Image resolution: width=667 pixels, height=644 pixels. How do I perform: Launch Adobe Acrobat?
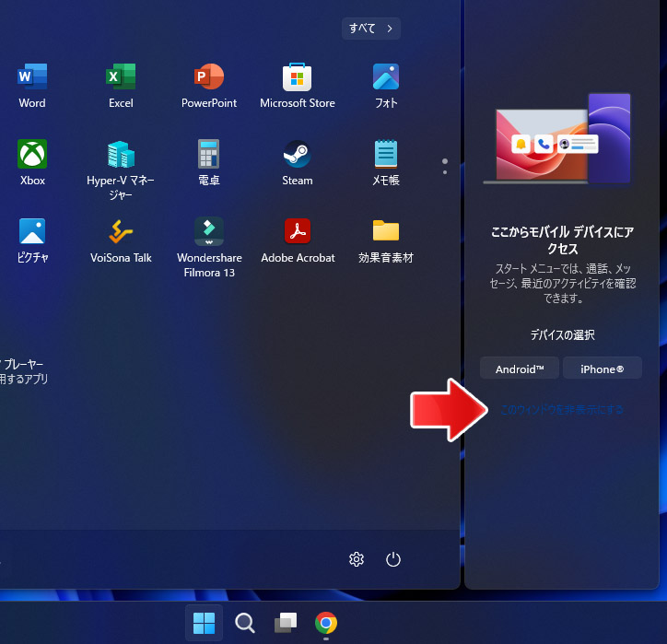pos(298,240)
